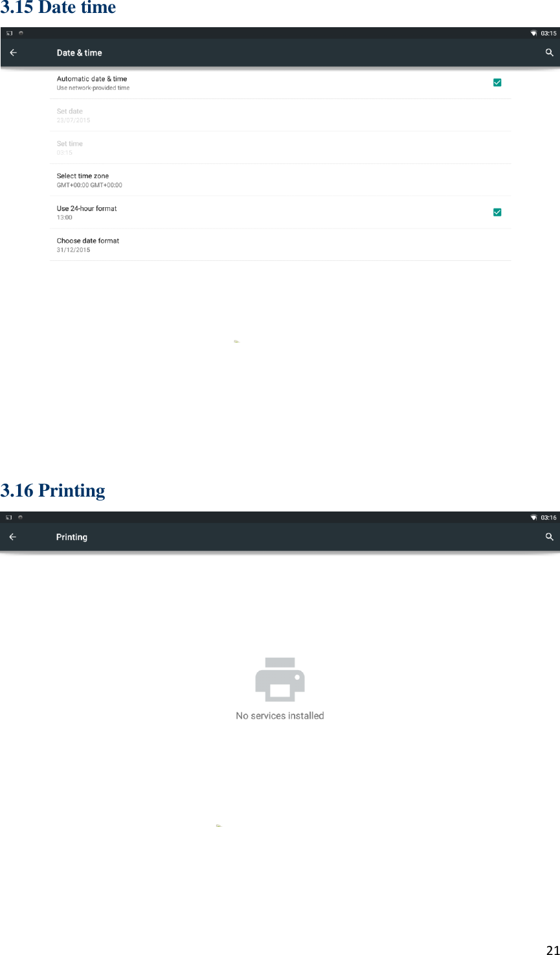Viewport: 560px width, 955px height.
Task: Click the Printing title
Action: pos(72,537)
